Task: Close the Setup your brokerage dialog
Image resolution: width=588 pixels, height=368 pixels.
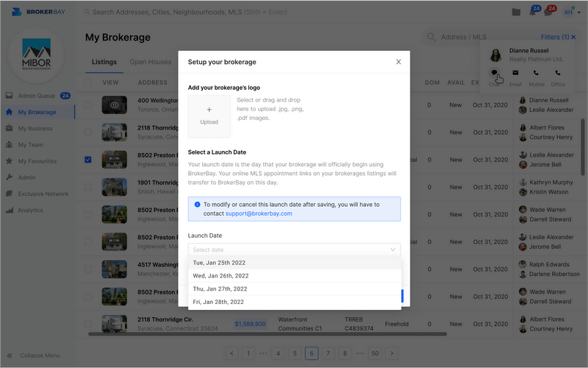Action: click(x=398, y=62)
